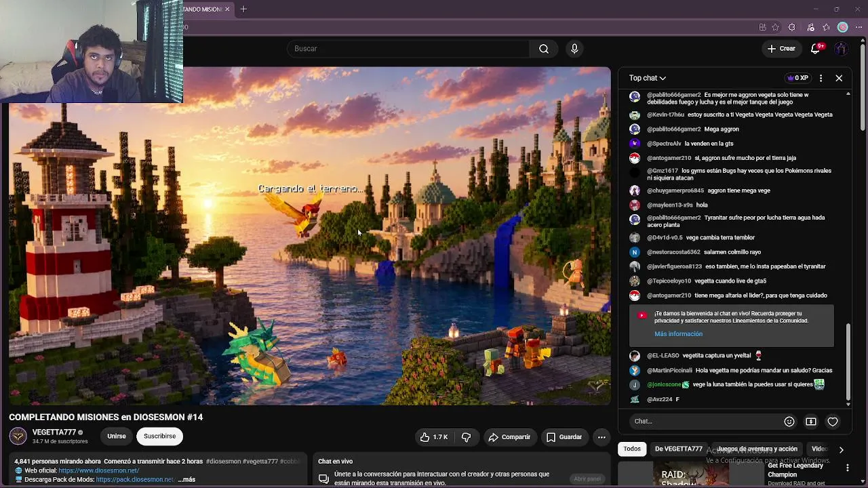Viewport: 868px width, 488px height.
Task: Click username @mayleen13-x9s in chat
Action: point(670,205)
